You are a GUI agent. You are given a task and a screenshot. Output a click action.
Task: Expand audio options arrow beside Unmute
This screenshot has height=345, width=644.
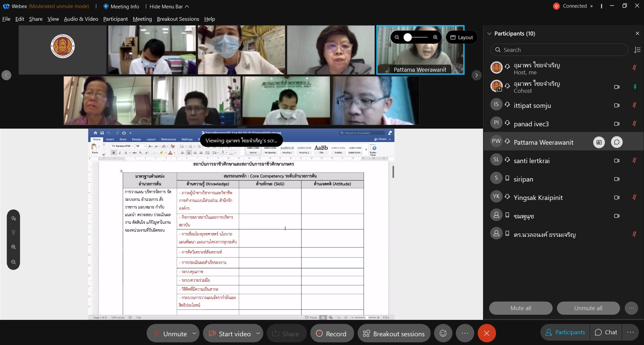(x=194, y=333)
